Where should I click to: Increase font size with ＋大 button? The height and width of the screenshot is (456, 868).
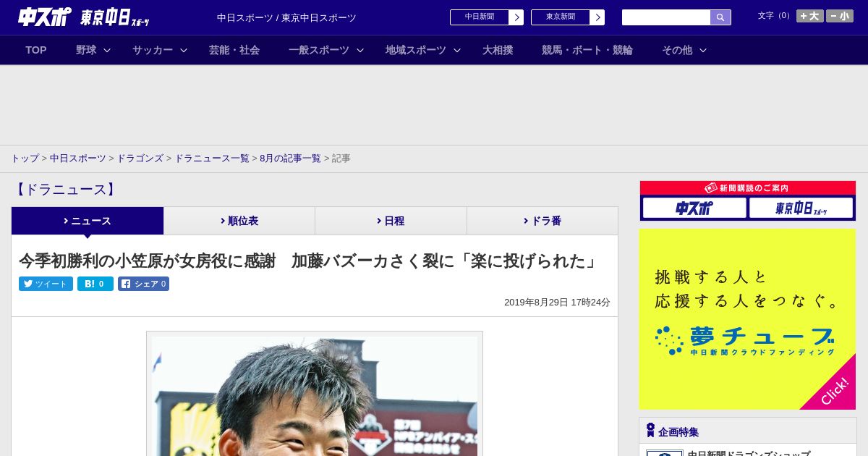(809, 16)
